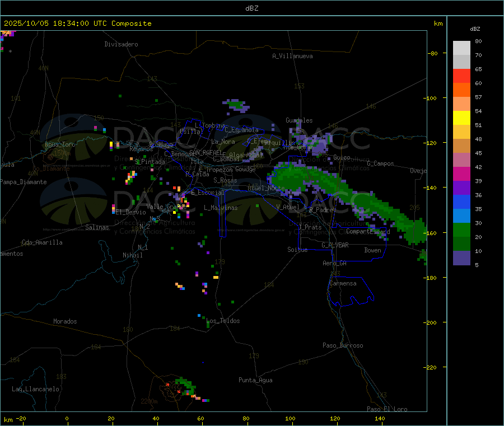Click the SAN_RAFAEL city label
The height and width of the screenshot is (426, 504).
click(205, 152)
